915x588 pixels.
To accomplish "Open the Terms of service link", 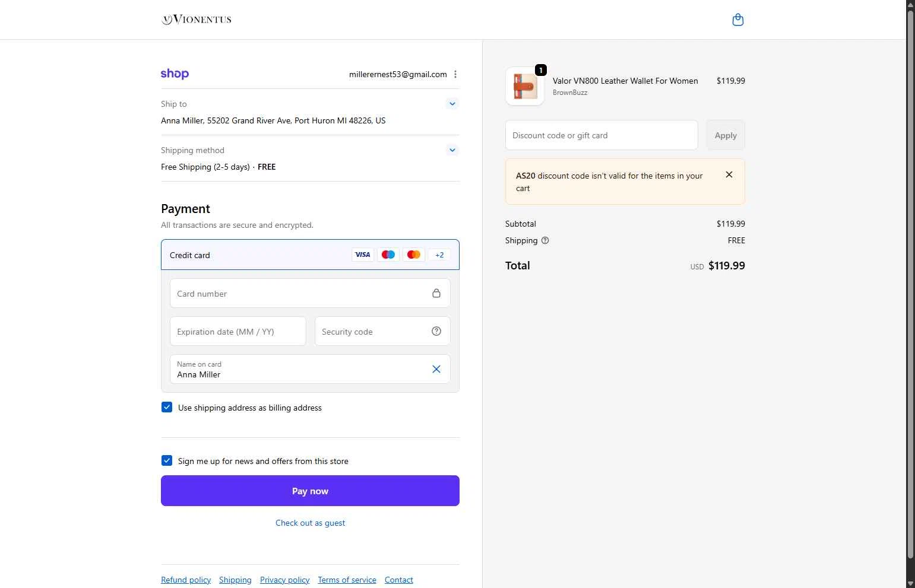I will (347, 580).
